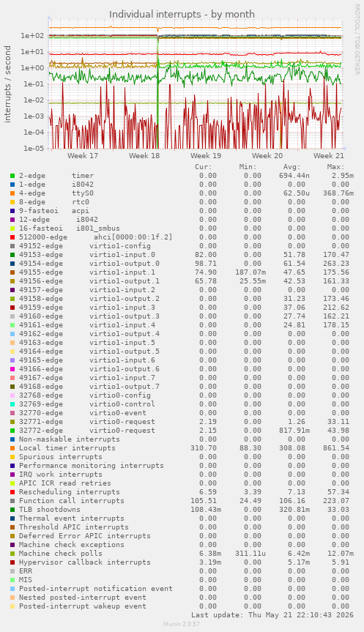Click the Last update timestamp line

click(272, 615)
